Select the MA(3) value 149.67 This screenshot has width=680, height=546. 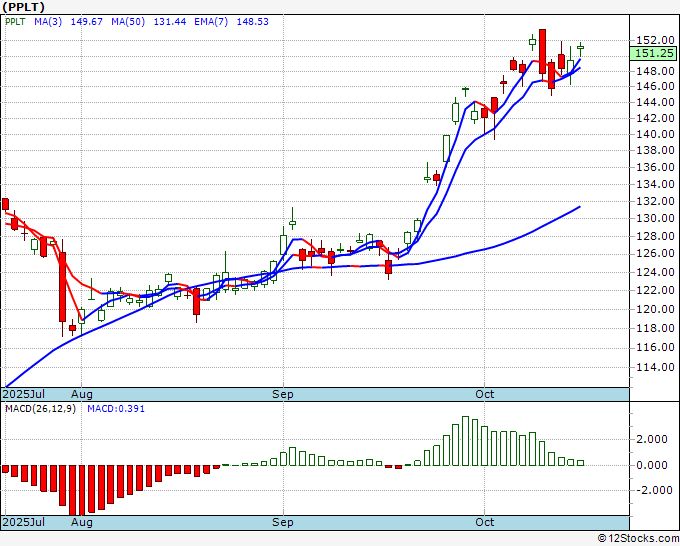[87, 22]
